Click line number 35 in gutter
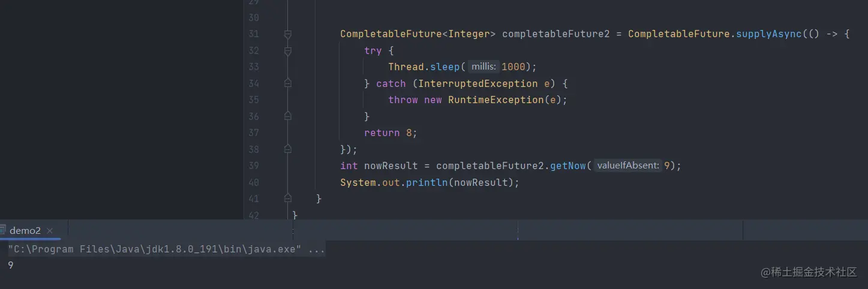 coord(253,100)
